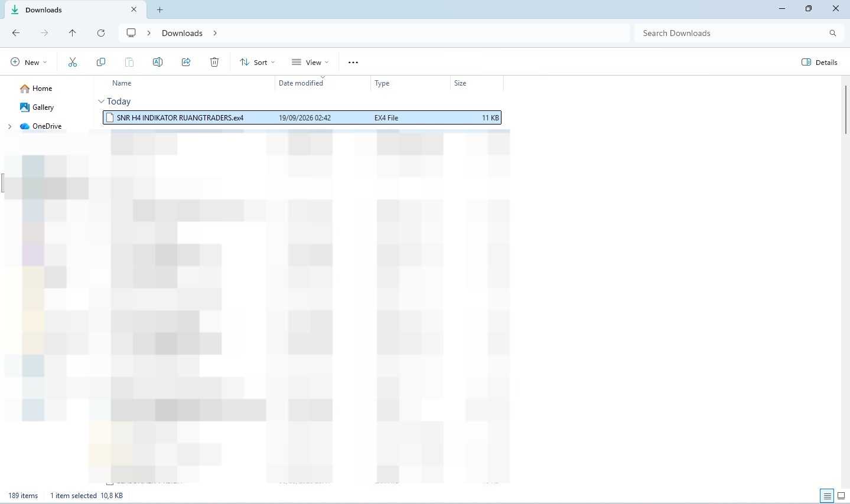Click the Rename icon
Image resolution: width=850 pixels, height=504 pixels.
point(158,62)
